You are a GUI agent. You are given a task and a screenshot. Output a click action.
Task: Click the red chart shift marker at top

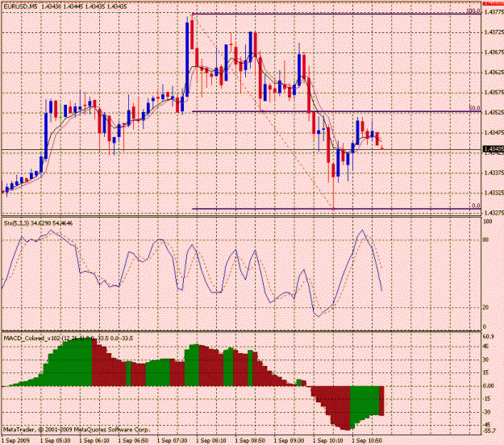494,3
